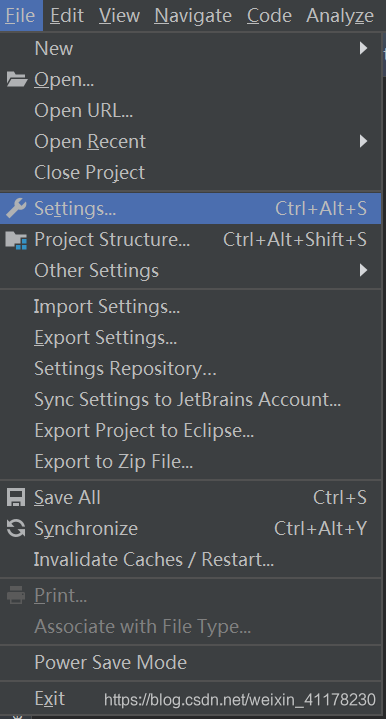Click the Synchronize refresh arrows icon

pos(16,528)
